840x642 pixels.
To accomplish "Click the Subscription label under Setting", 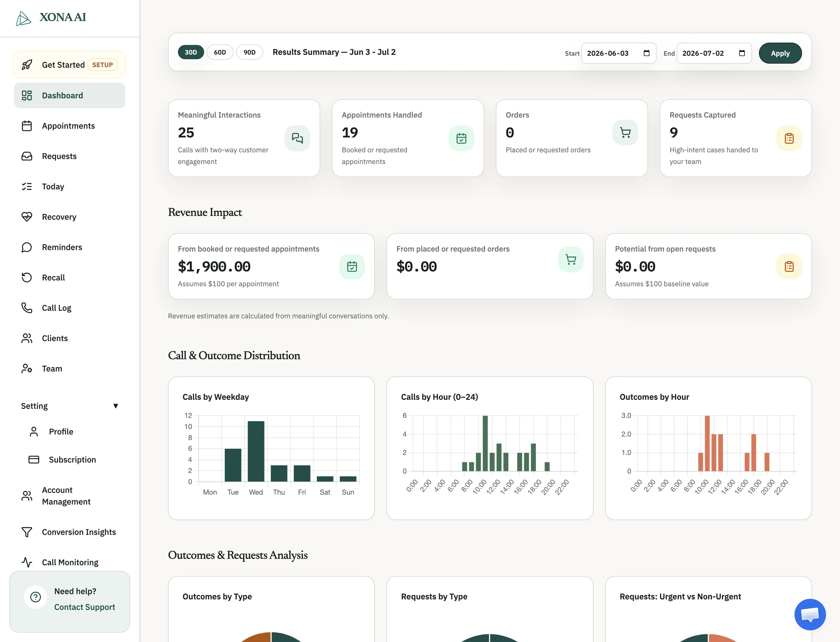I will [x=72, y=459].
